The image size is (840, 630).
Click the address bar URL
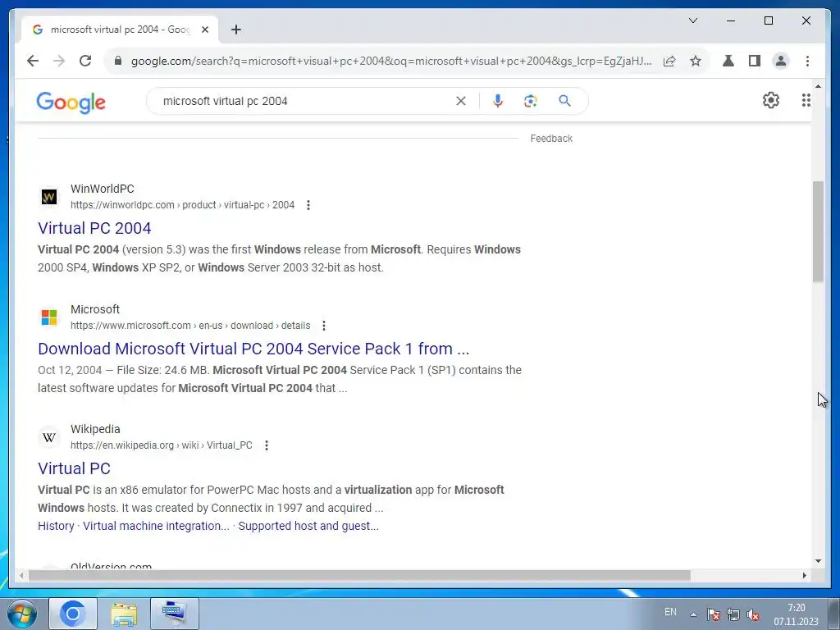[391, 61]
